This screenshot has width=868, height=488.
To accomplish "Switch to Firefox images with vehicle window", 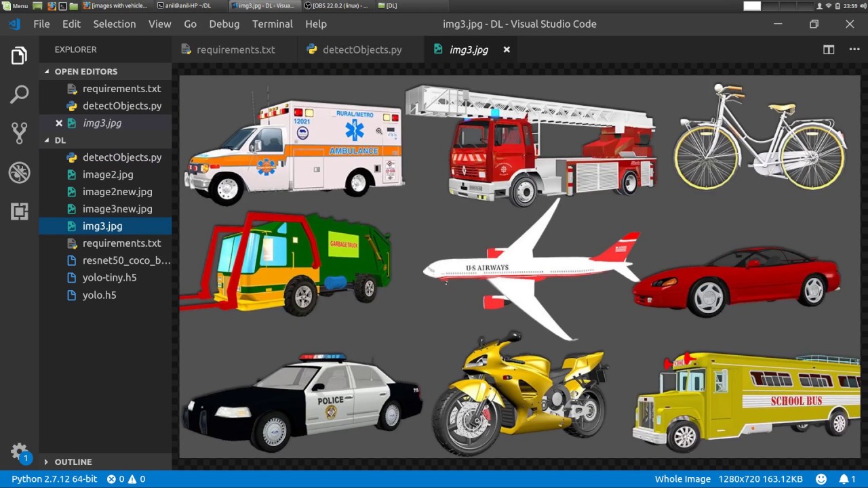I will coord(117,5).
